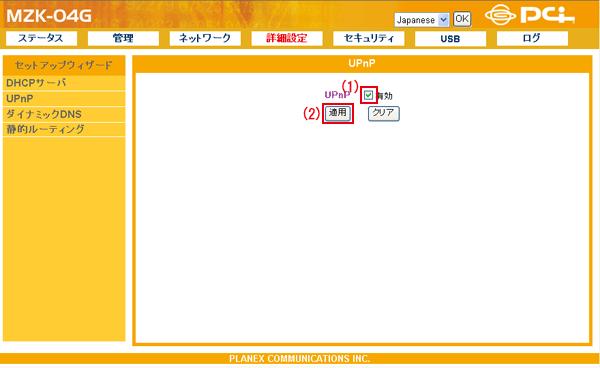The image size is (600, 368).
Task: Click the PCi logo icon
Action: [x=530, y=15]
